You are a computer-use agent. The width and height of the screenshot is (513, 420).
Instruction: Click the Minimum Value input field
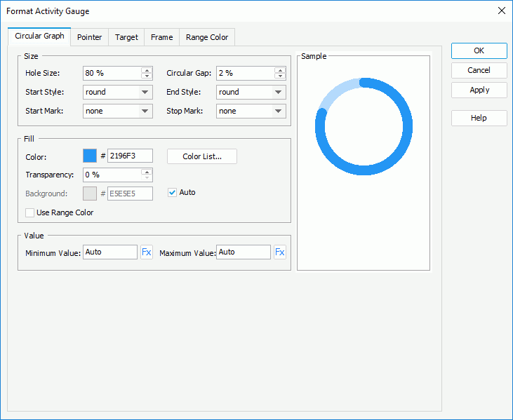pyautogui.click(x=110, y=252)
